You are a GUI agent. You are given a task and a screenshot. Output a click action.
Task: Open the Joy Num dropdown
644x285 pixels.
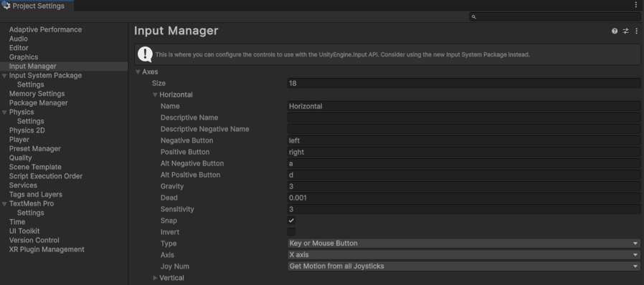click(x=464, y=266)
